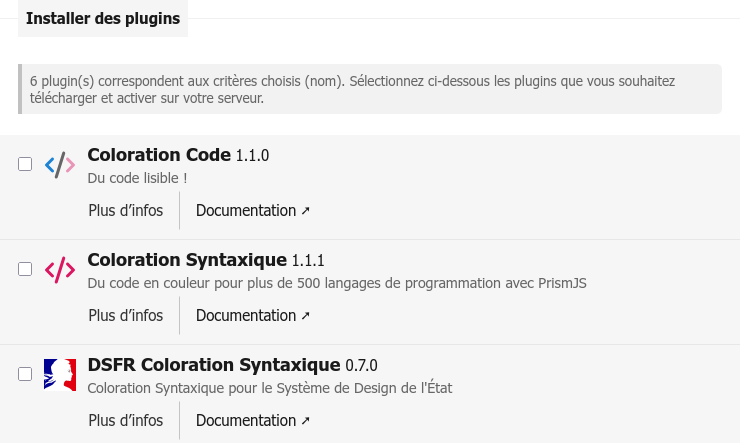Viewport: 740px width, 443px height.
Task: Click the Coloration Syntaxique plugin title
Action: [187, 260]
